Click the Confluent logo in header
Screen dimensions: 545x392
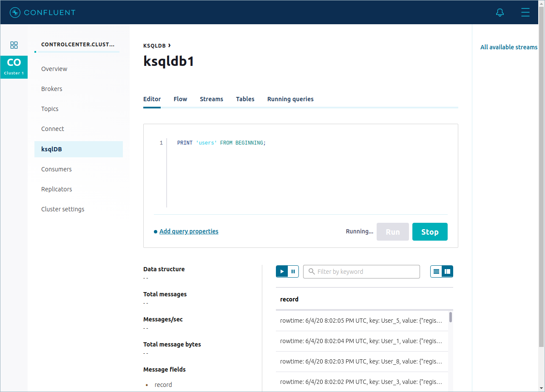coord(43,12)
